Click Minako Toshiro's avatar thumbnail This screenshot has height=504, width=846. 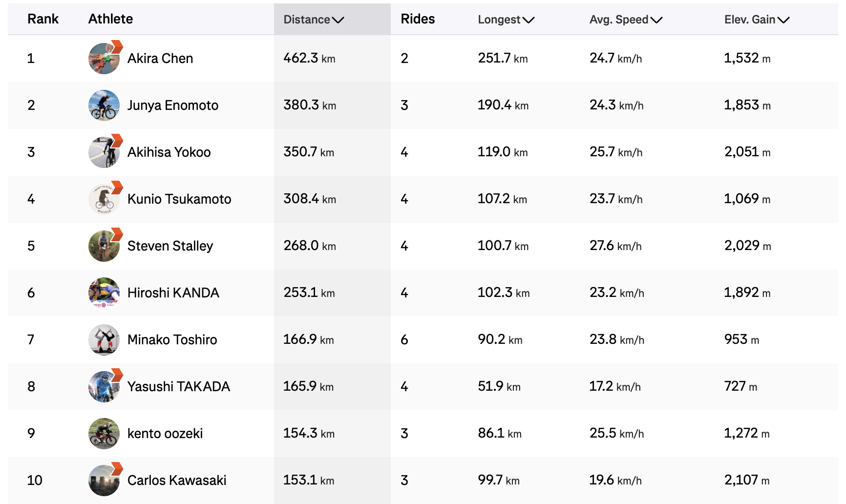pos(104,339)
